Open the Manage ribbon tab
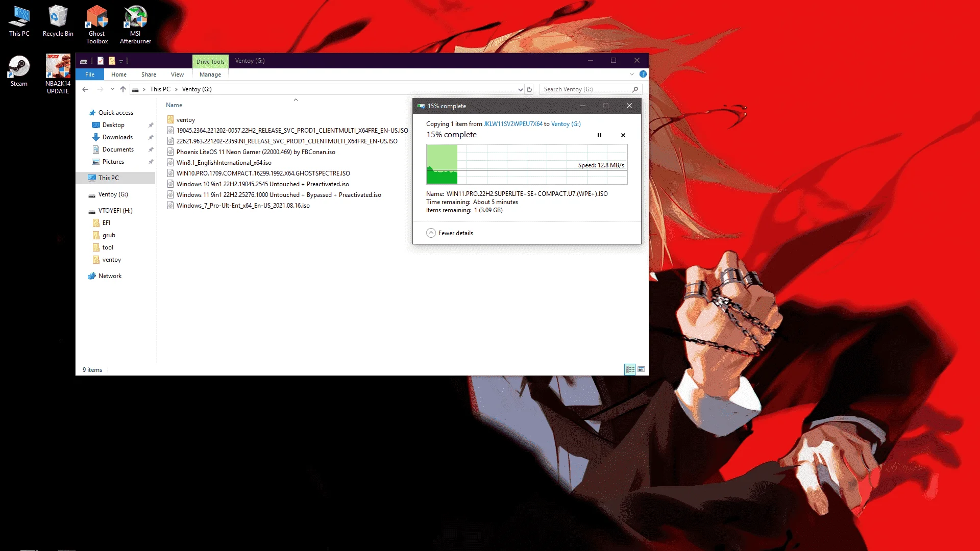 (x=210, y=74)
